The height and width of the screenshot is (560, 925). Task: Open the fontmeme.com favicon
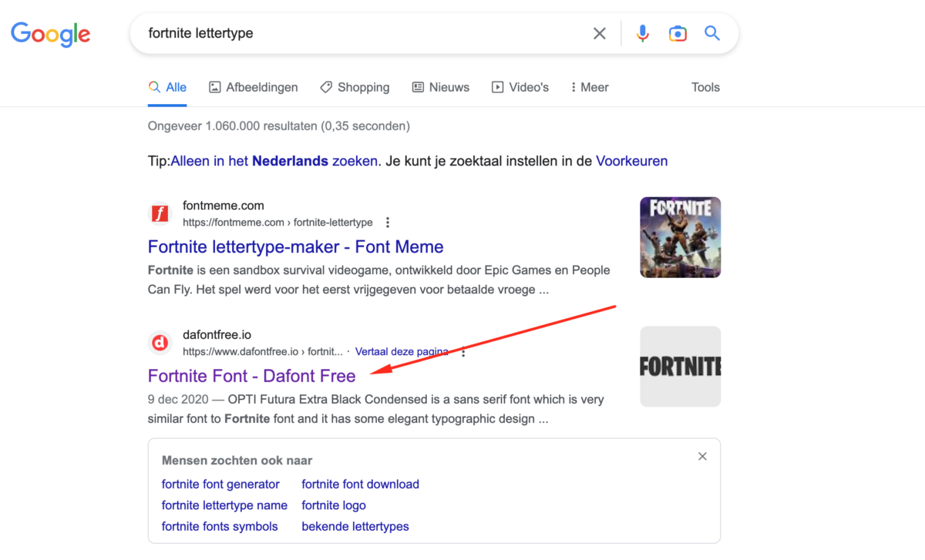click(160, 213)
